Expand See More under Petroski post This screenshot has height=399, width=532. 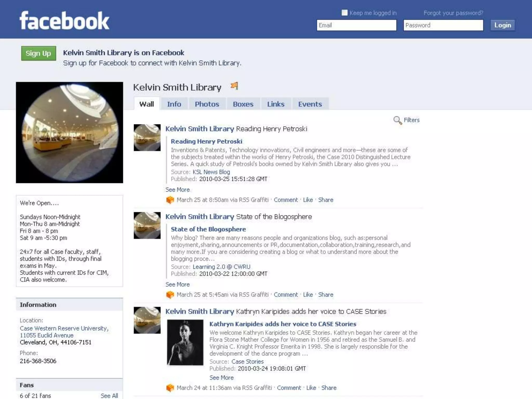point(178,190)
